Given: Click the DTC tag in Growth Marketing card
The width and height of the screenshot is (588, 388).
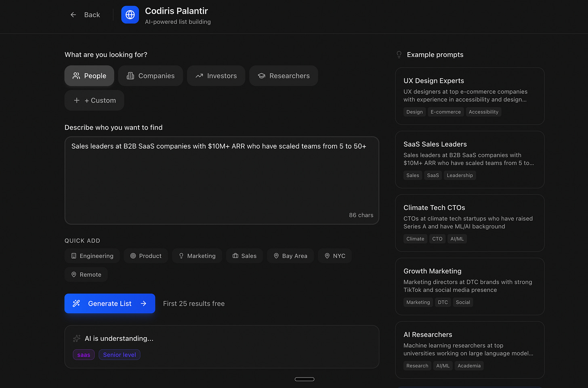Looking at the screenshot, I should tap(443, 302).
